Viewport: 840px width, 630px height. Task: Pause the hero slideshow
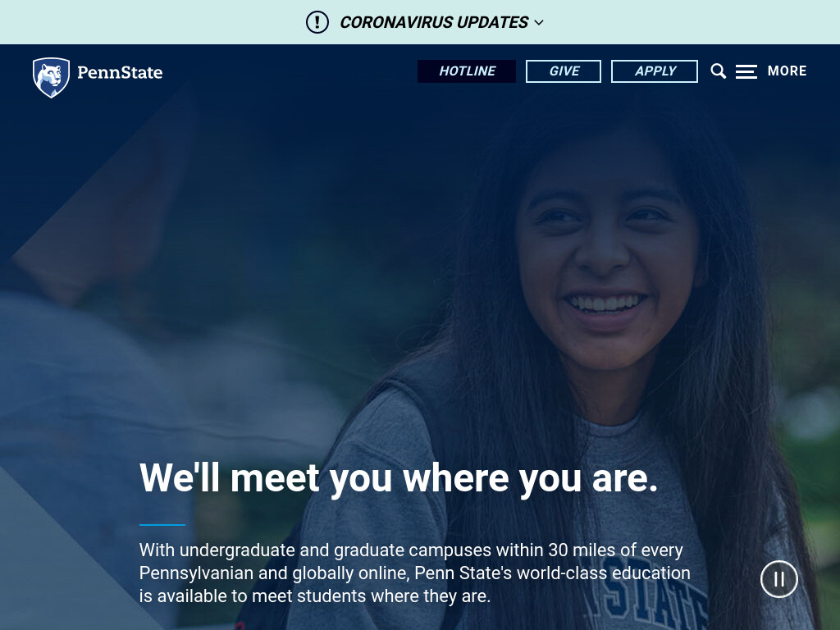pyautogui.click(x=779, y=579)
